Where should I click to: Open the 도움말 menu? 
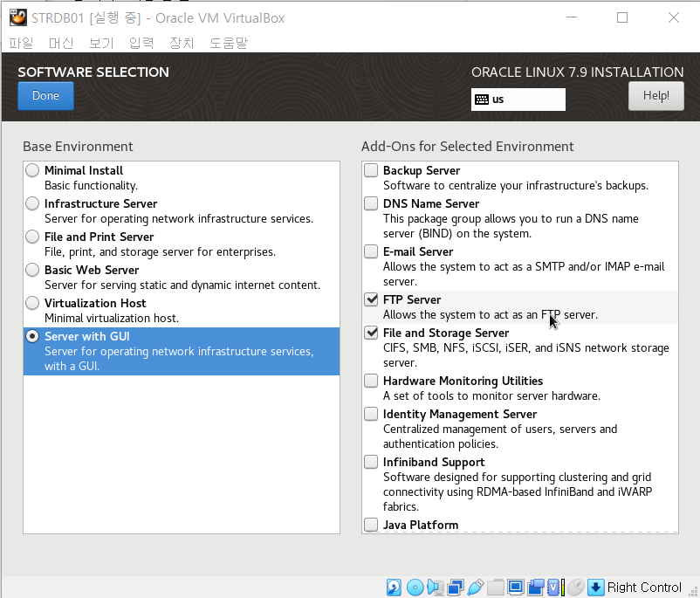(229, 43)
